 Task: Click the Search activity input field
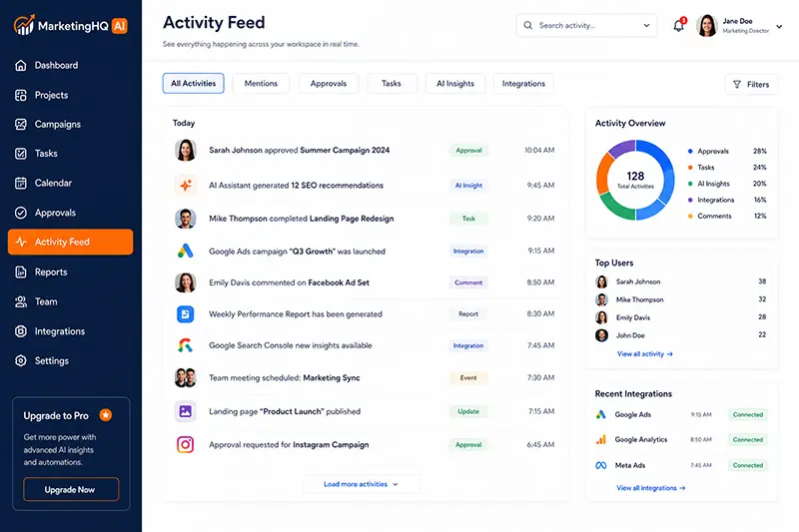(x=586, y=25)
